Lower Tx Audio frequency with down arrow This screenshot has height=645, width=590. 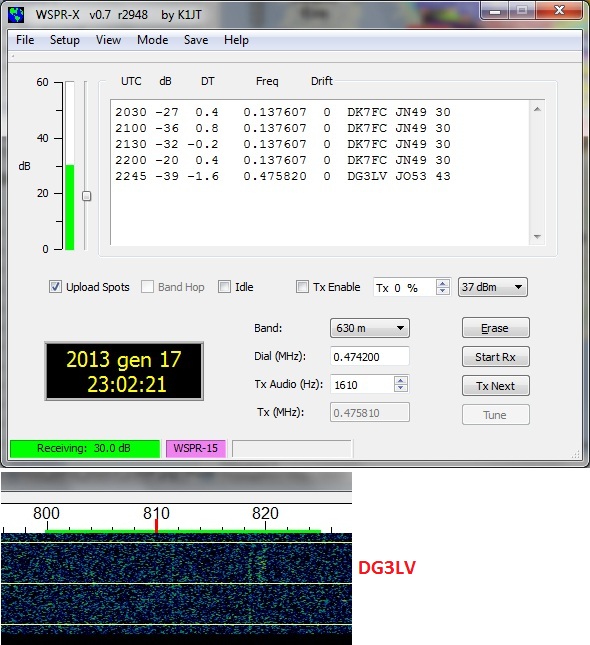[401, 388]
